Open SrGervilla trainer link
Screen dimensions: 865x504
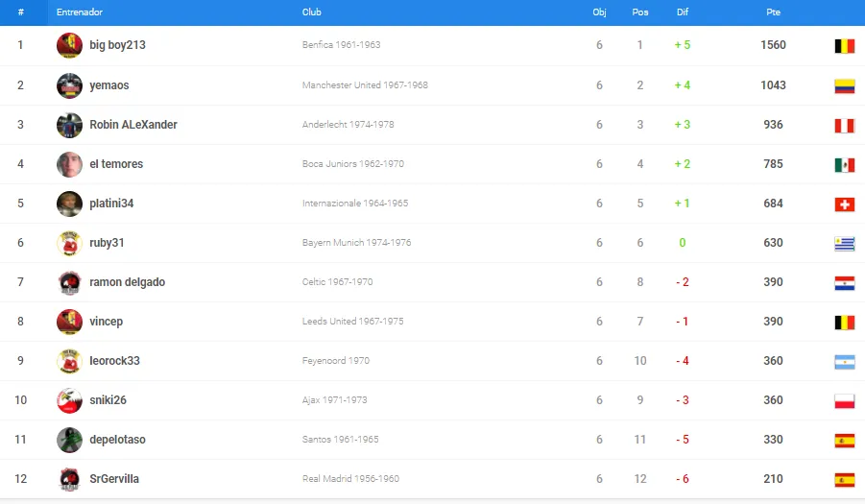[114, 479]
